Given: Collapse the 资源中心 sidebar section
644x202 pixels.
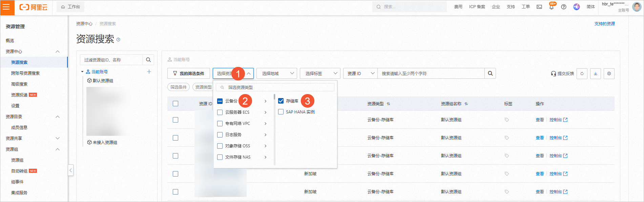Looking at the screenshot, I should pos(58,52).
